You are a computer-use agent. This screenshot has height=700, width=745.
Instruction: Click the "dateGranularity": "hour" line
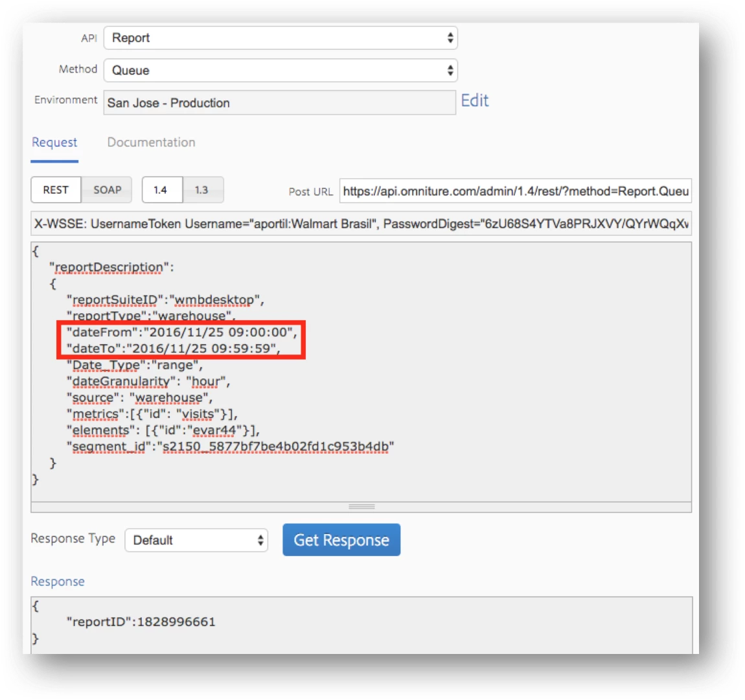tap(149, 381)
